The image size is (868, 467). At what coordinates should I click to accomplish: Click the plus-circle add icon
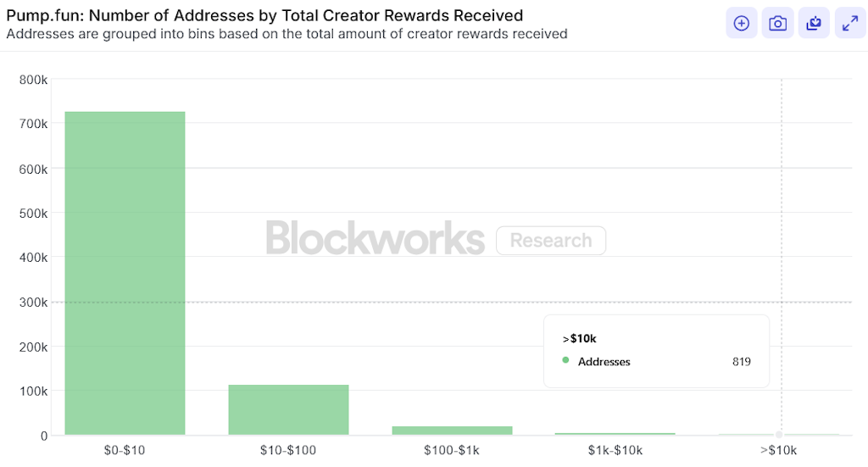point(741,24)
